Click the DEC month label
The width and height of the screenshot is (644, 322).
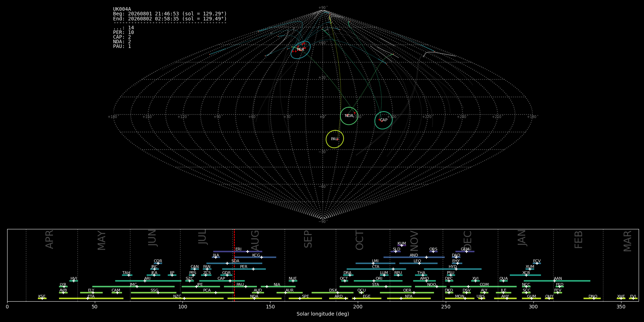tap(468, 240)
